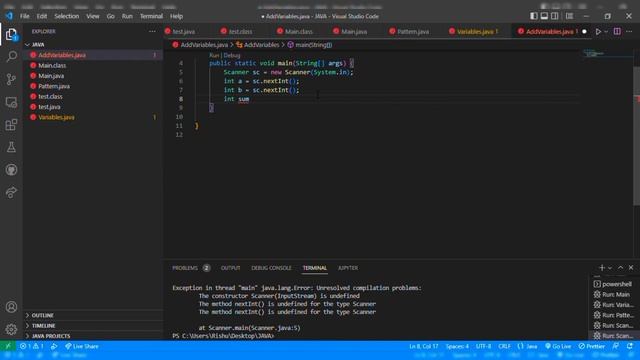Select the Run: Main terminal entry
Viewport: 640px width, 360px height.
coord(613,294)
